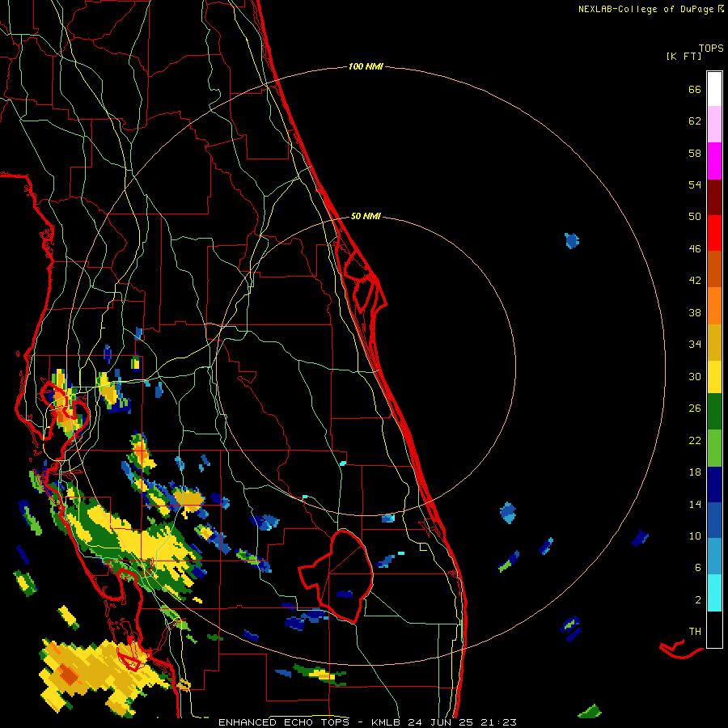Pick the dark red maroon legend swatch
The height and width of the screenshot is (728, 728).
[x=714, y=197]
